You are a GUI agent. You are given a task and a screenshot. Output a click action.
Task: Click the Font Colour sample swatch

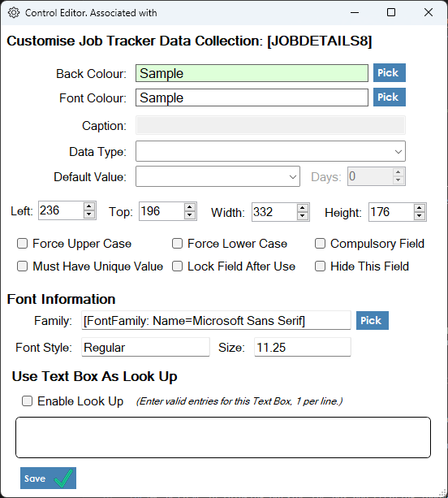[252, 97]
